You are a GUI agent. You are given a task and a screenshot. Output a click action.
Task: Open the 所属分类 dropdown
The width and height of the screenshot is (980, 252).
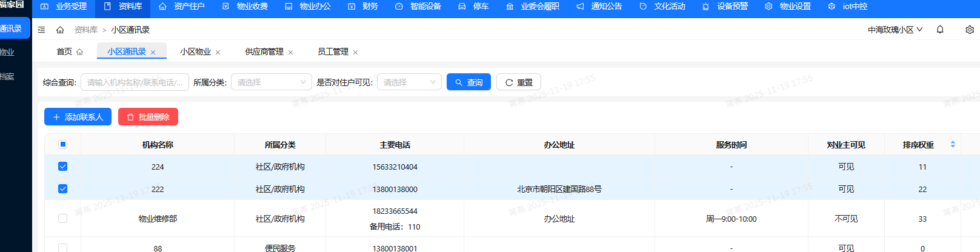pos(272,82)
